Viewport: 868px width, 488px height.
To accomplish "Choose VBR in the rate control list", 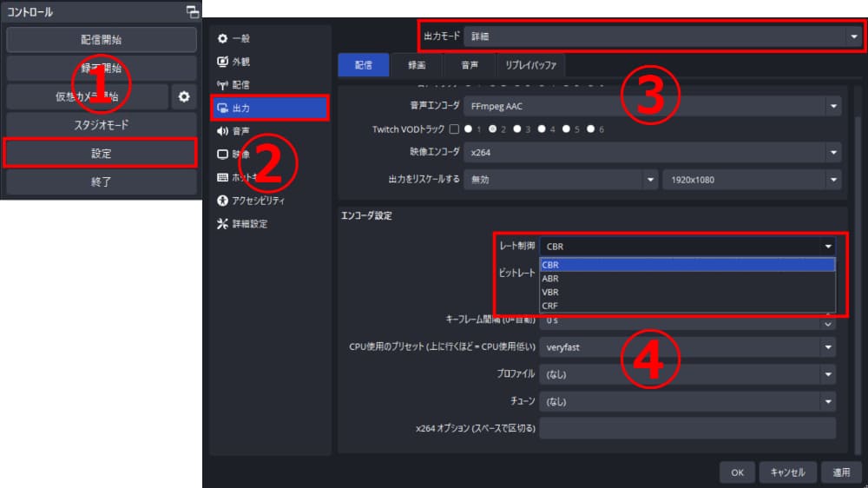I will point(687,292).
